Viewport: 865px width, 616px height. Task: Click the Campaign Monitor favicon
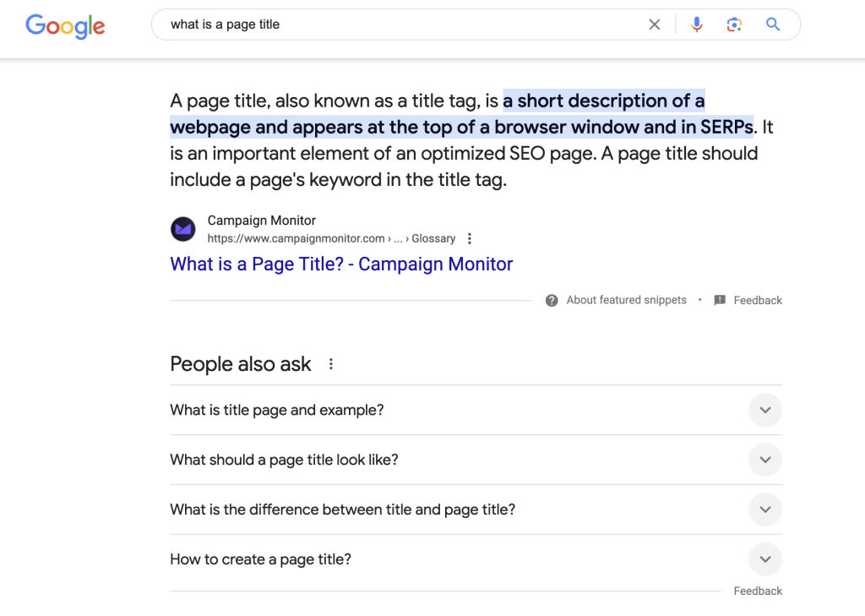coord(182,228)
